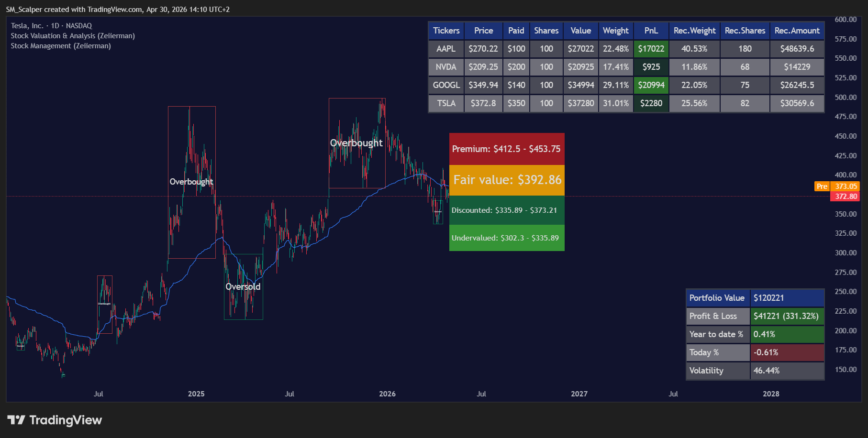Viewport: 868px width, 438px height.
Task: Select Stock Management (Zeiierman) indicator label
Action: [x=61, y=46]
